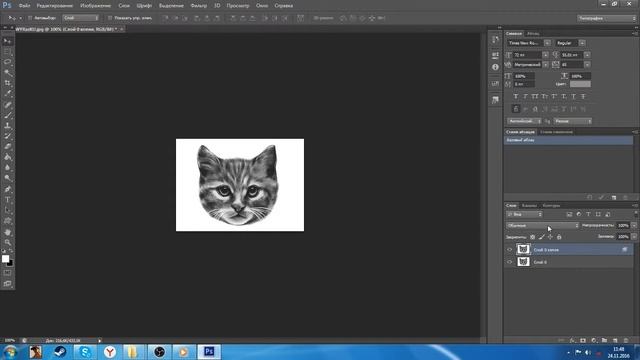Select the Crop tool
The height and width of the screenshot is (360, 640).
point(7,83)
